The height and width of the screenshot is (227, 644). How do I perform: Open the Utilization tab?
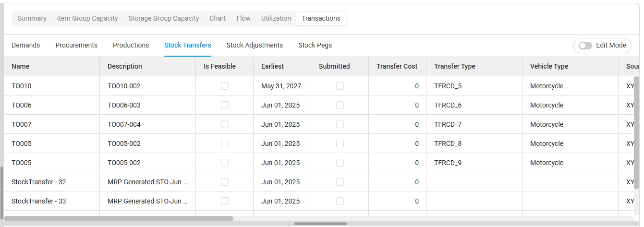point(276,18)
